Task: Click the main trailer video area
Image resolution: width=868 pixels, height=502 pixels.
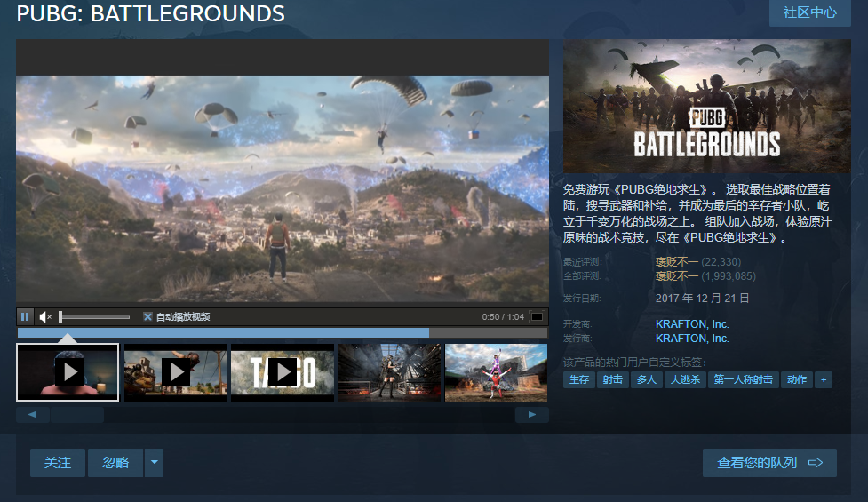Action: tap(283, 188)
